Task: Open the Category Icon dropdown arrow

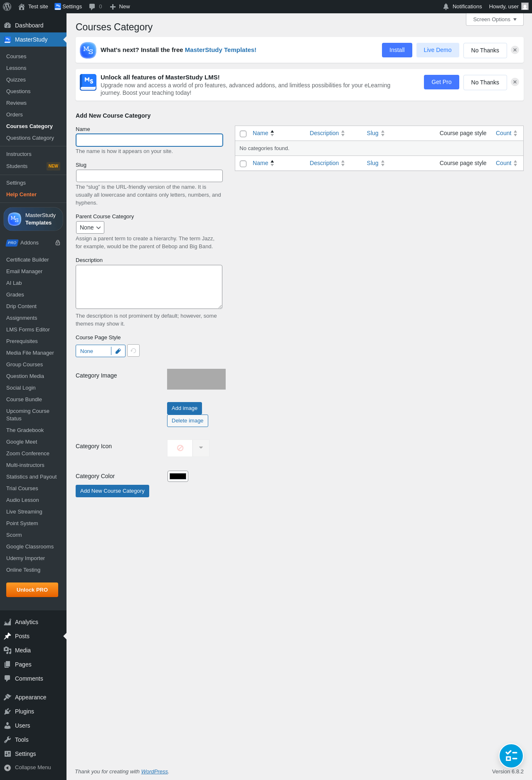Action: tap(201, 448)
